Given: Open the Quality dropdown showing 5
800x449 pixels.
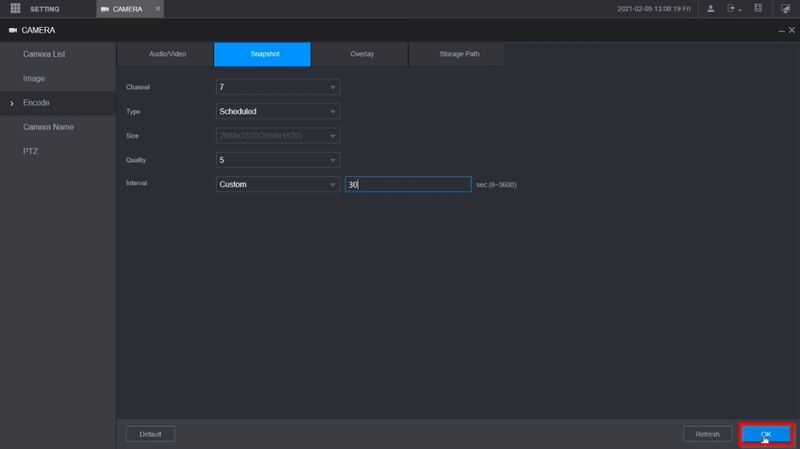Looking at the screenshot, I should click(278, 160).
